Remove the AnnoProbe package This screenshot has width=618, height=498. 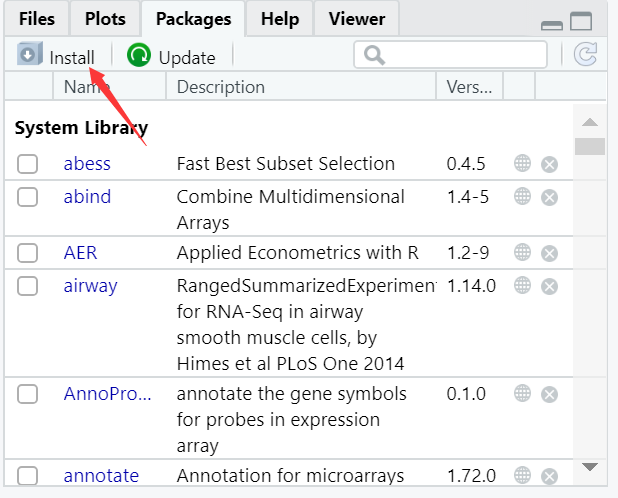coord(549,395)
